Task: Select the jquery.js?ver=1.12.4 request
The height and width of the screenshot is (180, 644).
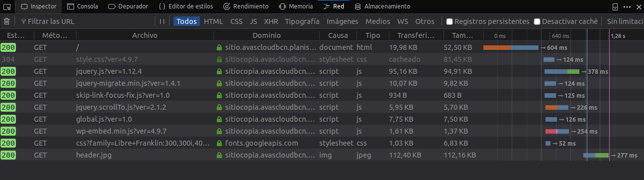Action: (x=322, y=71)
